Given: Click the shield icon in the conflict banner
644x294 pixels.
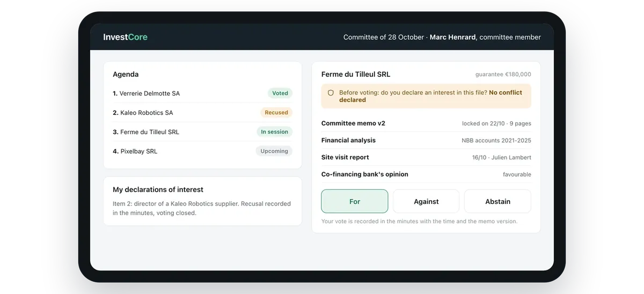Looking at the screenshot, I should (331, 93).
